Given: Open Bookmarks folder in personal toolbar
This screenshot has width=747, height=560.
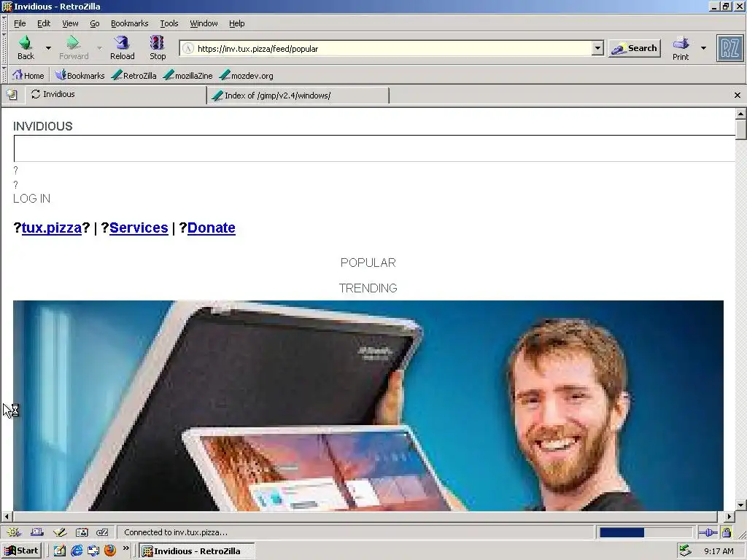Looking at the screenshot, I should 80,75.
